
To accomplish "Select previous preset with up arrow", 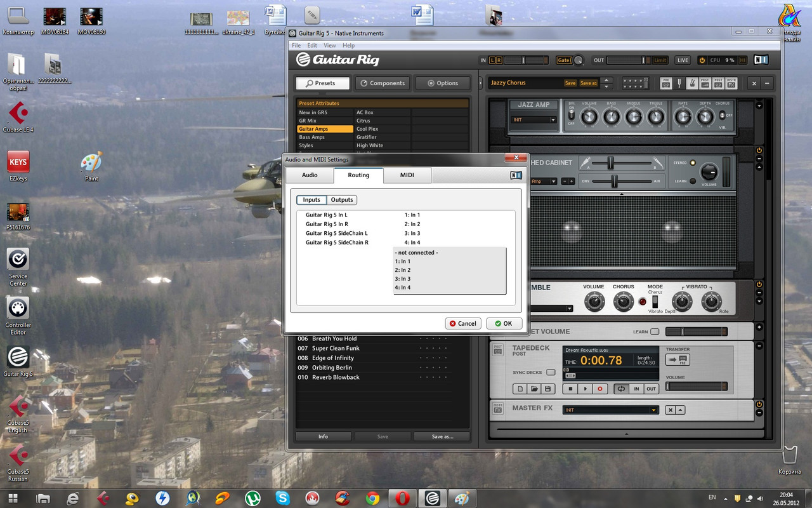I will tap(606, 80).
